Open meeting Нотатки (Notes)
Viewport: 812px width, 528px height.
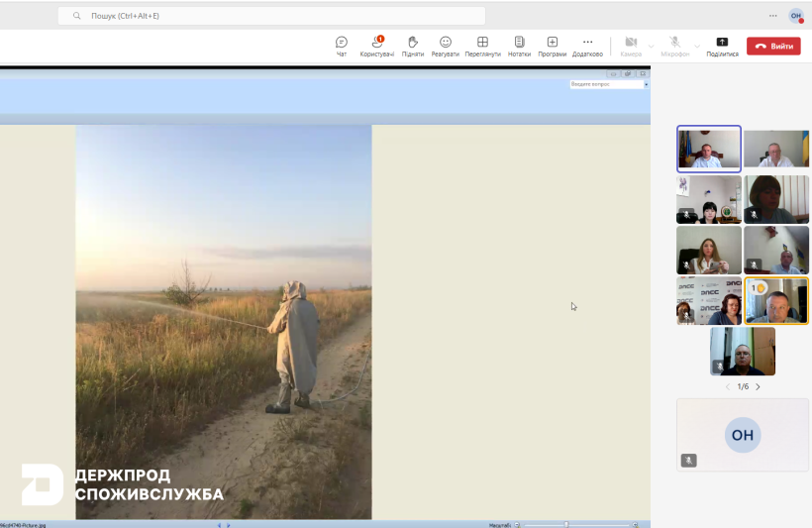pos(519,46)
